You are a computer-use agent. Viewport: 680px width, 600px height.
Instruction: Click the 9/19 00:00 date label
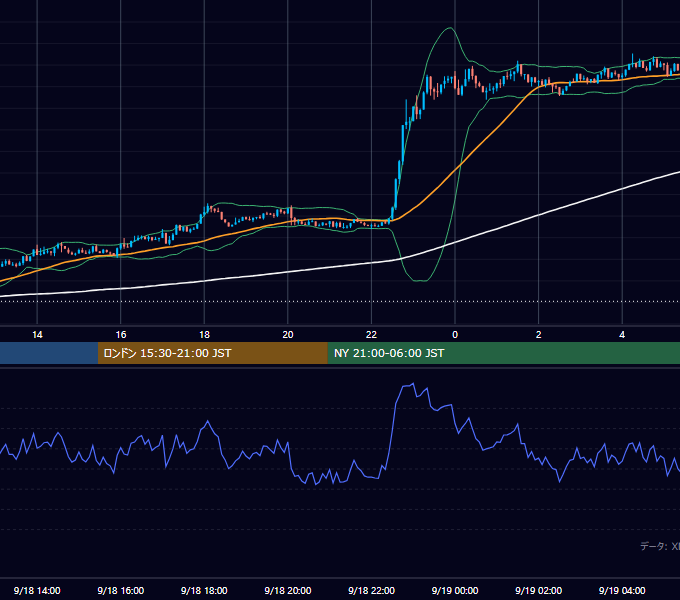point(455,590)
